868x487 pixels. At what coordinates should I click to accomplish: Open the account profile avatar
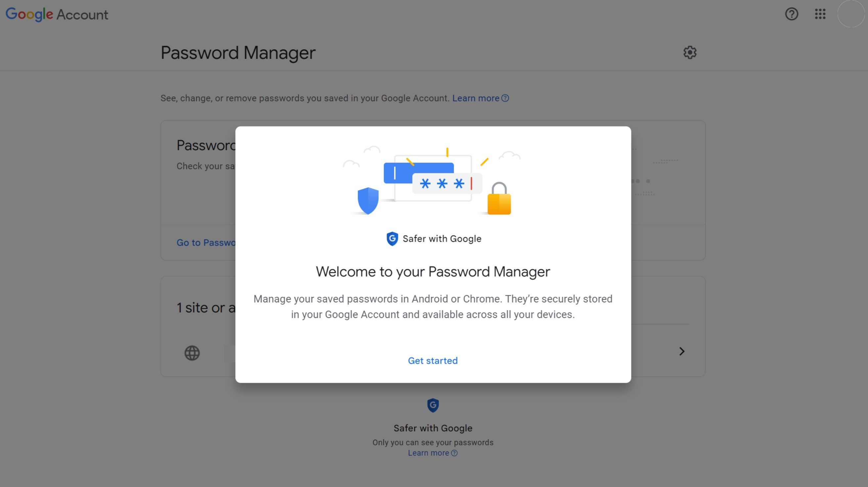pyautogui.click(x=850, y=14)
